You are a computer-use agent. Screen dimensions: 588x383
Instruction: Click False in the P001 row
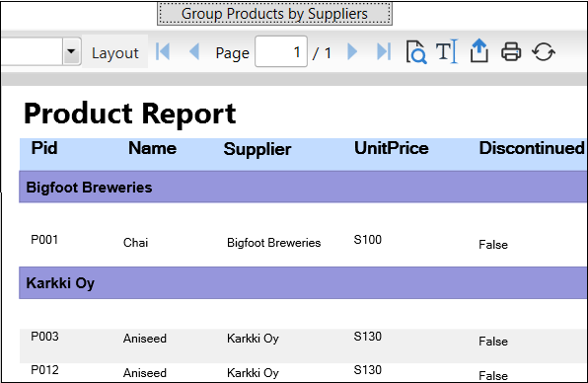coord(493,245)
